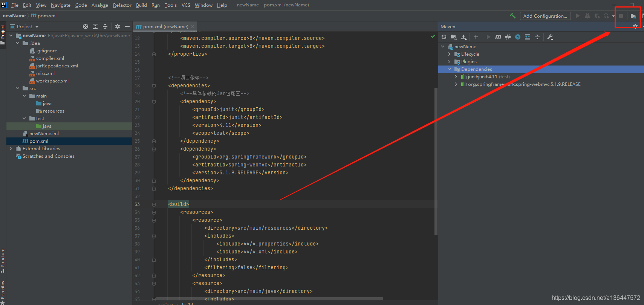Click the pom.xml breadcrumb in navigation bar
The height and width of the screenshot is (305, 644).
tap(44, 15)
